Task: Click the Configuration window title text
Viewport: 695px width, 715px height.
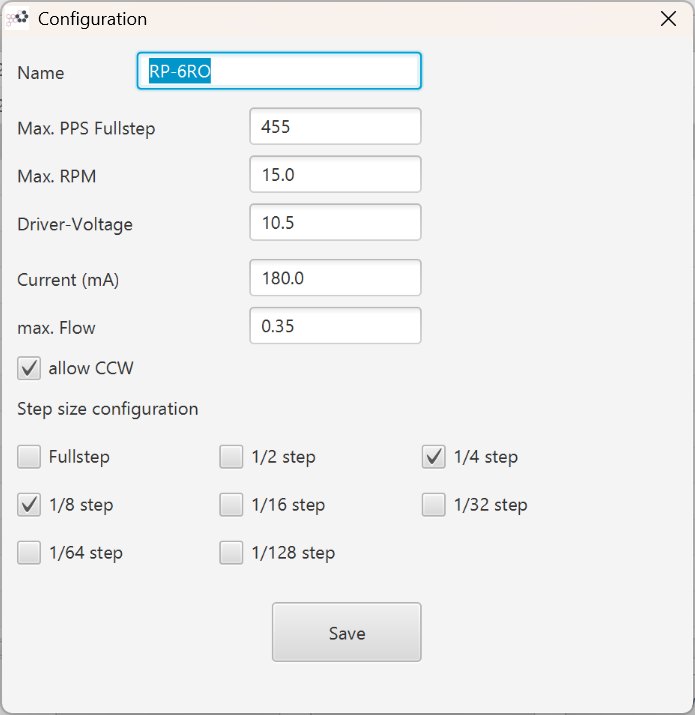Action: tap(92, 19)
